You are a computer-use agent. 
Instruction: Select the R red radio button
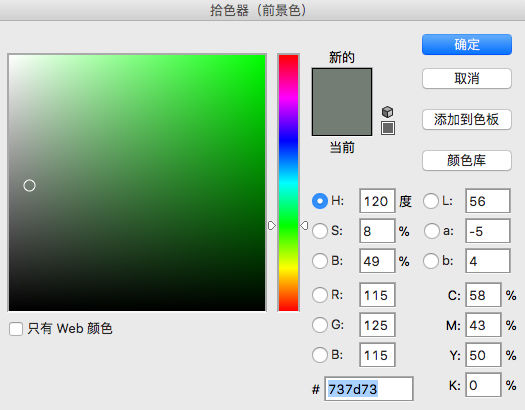[x=319, y=295]
